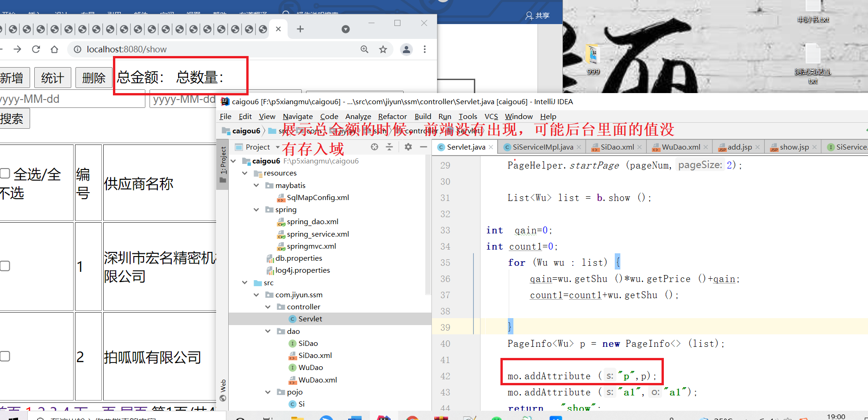
Task: Open the Navigate menu in IntelliJ
Action: [x=298, y=116]
